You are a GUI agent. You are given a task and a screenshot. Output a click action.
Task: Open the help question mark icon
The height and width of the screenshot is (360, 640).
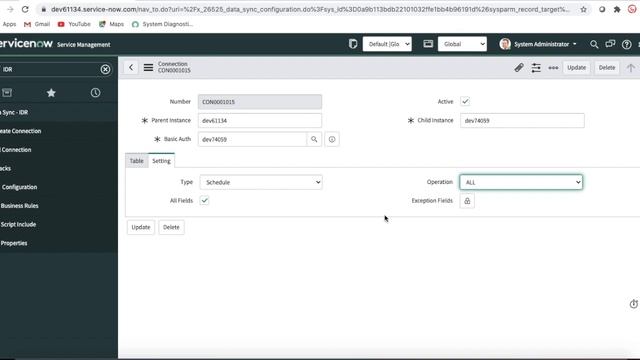(627, 44)
